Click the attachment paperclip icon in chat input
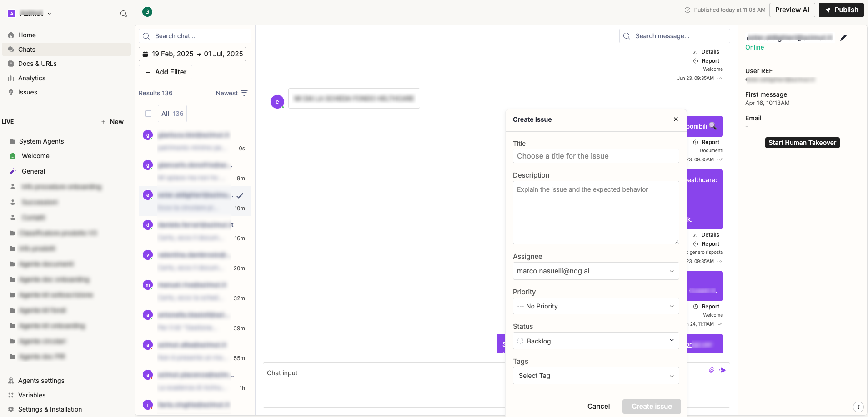The image size is (868, 417). [711, 370]
